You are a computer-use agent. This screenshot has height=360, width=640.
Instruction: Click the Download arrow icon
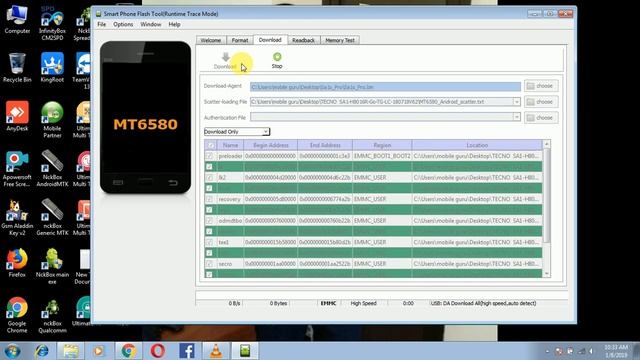[x=225, y=57]
